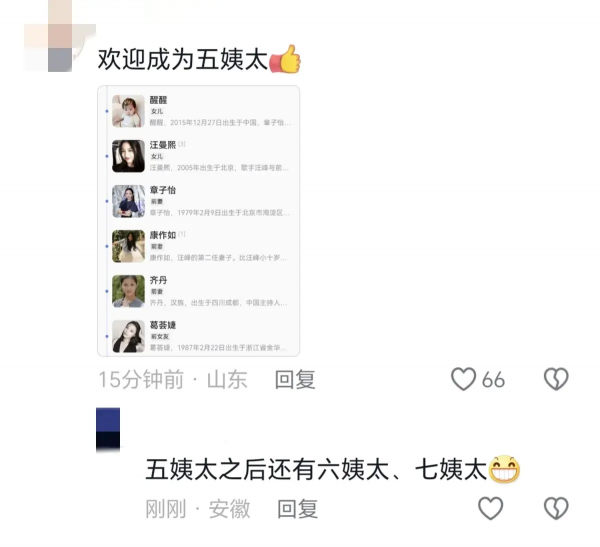This screenshot has width=600, height=547.
Task: Open the attached relationship list image
Action: (199, 221)
